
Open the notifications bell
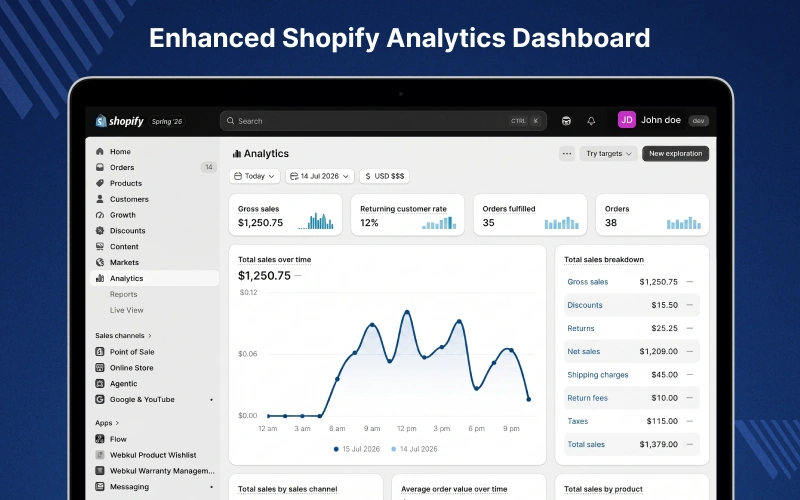pos(591,121)
